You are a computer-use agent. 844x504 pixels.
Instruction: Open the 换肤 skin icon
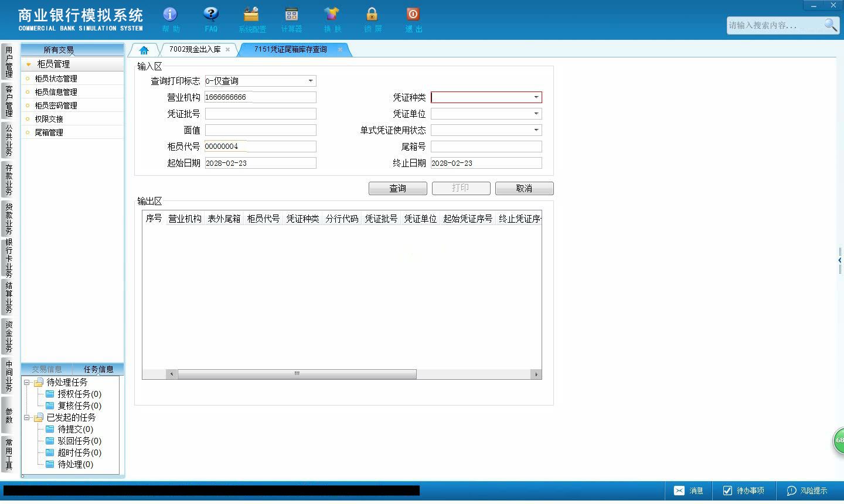pyautogui.click(x=332, y=15)
